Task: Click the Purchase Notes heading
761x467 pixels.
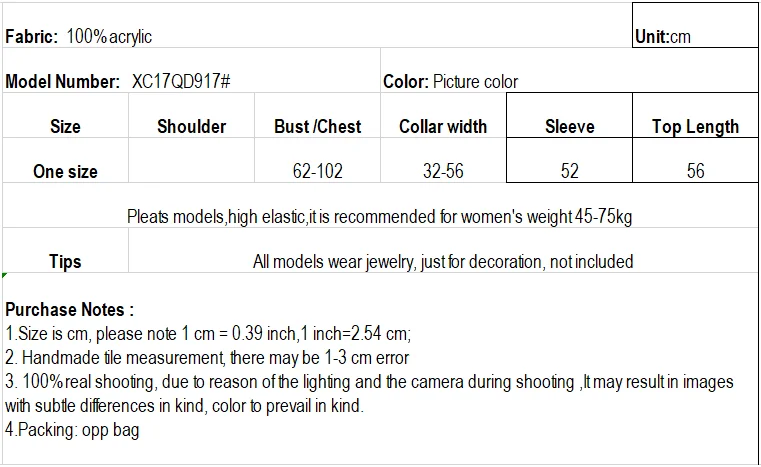Action: (69, 310)
